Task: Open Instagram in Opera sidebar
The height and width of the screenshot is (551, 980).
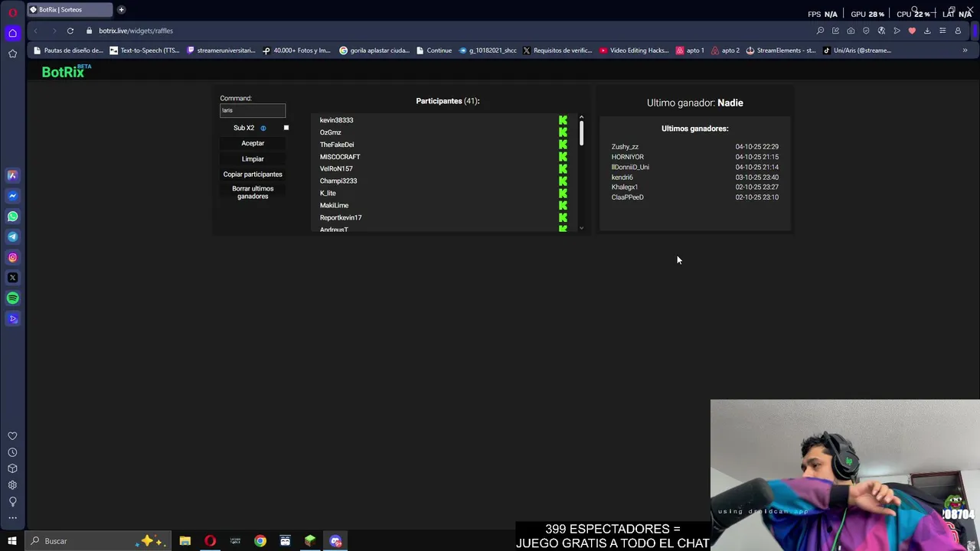Action: pyautogui.click(x=12, y=257)
